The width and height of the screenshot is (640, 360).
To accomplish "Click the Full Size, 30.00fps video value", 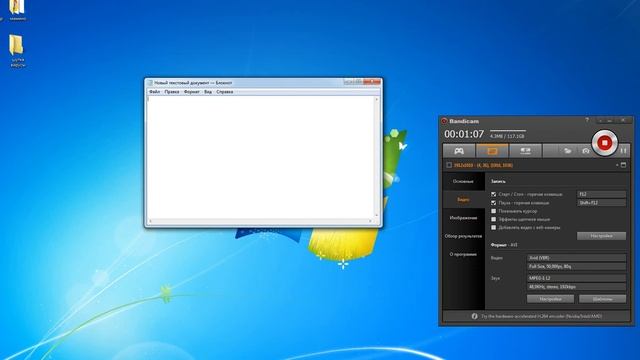I will (576, 267).
